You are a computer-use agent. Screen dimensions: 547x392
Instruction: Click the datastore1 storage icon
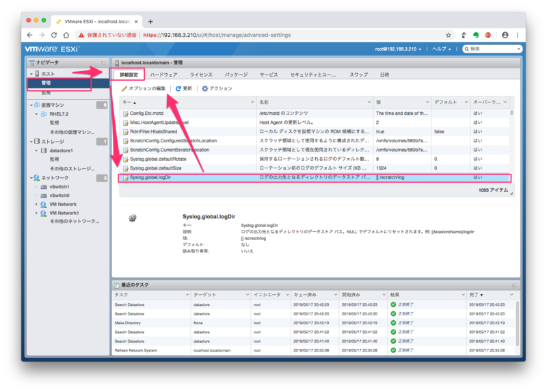point(44,151)
